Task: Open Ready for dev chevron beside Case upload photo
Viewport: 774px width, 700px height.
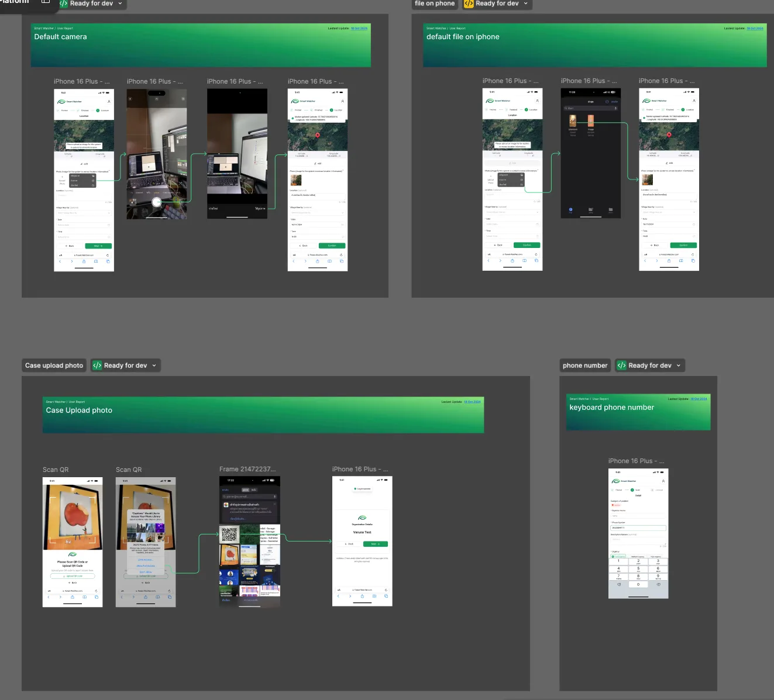Action: coord(154,365)
